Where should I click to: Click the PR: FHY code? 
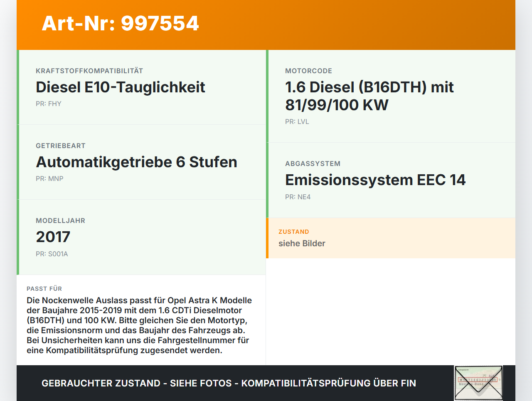coord(49,104)
